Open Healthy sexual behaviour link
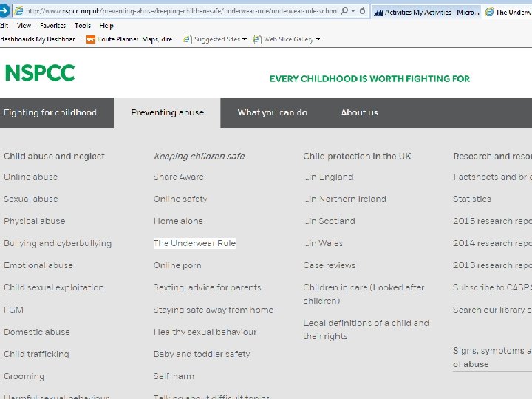This screenshot has height=399, width=532. tap(205, 332)
